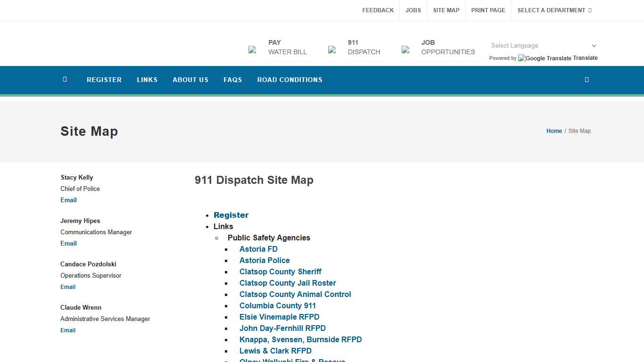Click the Clatsop County Jail Roster link
The height and width of the screenshot is (362, 644).
(288, 283)
